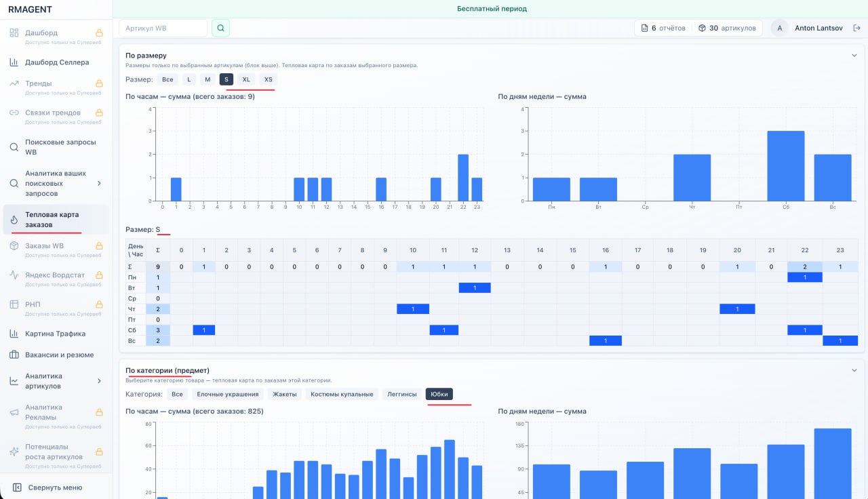Click the Бесплатный период banner text
The image size is (868, 499).
[492, 9]
